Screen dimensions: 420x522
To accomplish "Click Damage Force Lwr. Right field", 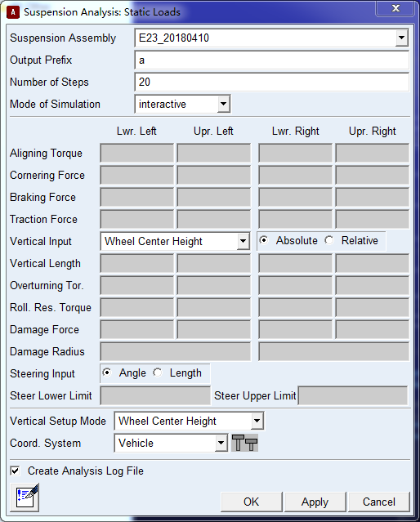I will [x=296, y=329].
